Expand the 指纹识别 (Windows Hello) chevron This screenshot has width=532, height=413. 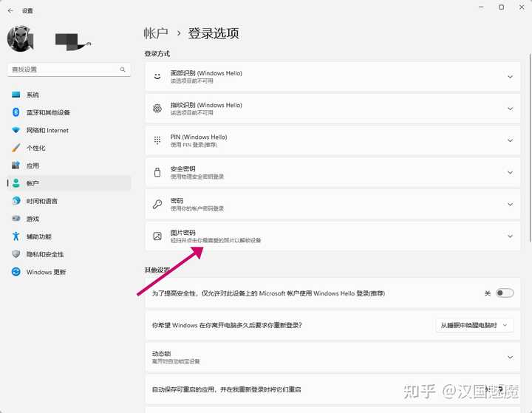pyautogui.click(x=510, y=109)
